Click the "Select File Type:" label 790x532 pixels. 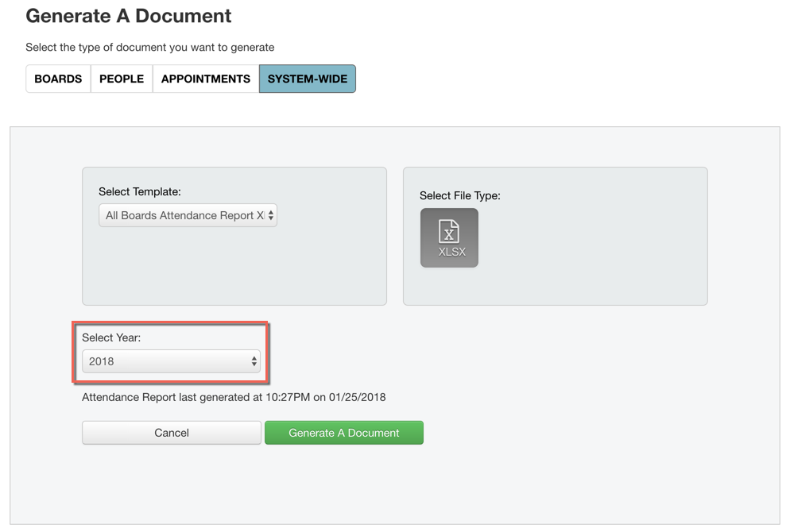coord(460,195)
